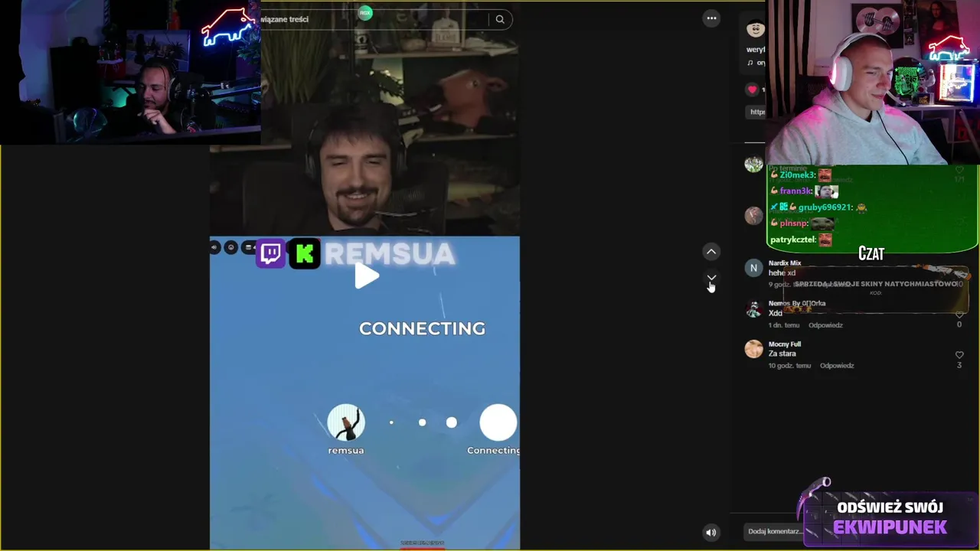Reply to the Xdd comment via Odpowiedz
Screen dimensions: 980x551
pyautogui.click(x=825, y=325)
